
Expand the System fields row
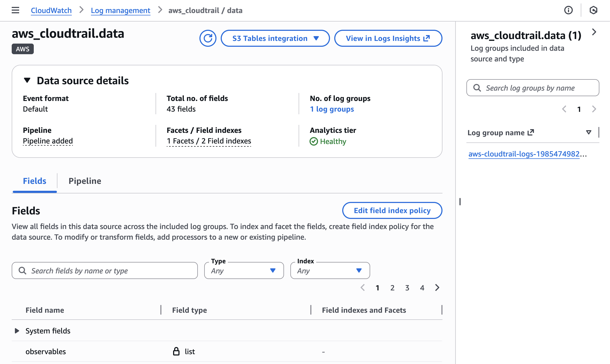[17, 331]
